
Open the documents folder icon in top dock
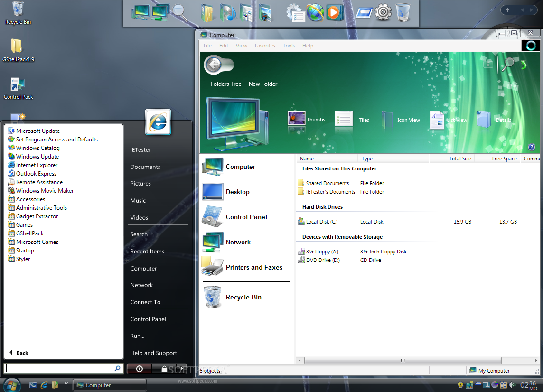pyautogui.click(x=207, y=13)
